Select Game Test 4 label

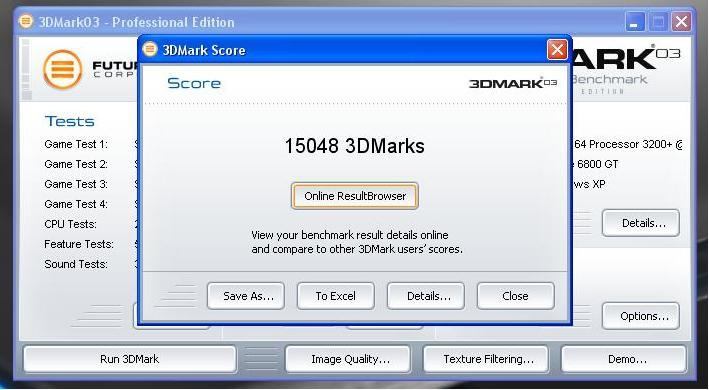[x=76, y=204]
